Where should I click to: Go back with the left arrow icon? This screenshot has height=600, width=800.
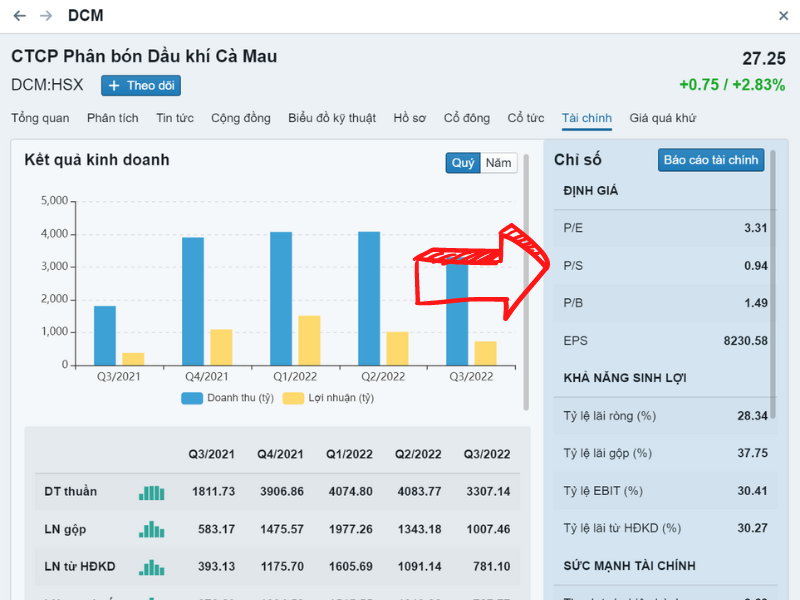pyautogui.click(x=19, y=16)
